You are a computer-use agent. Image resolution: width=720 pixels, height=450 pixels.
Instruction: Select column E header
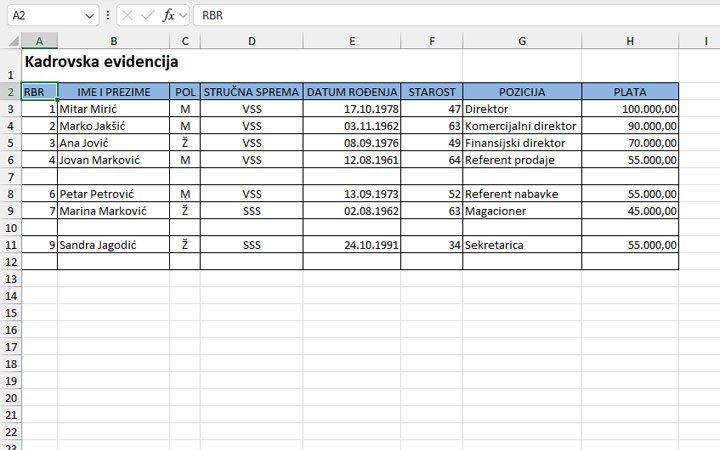tap(352, 40)
